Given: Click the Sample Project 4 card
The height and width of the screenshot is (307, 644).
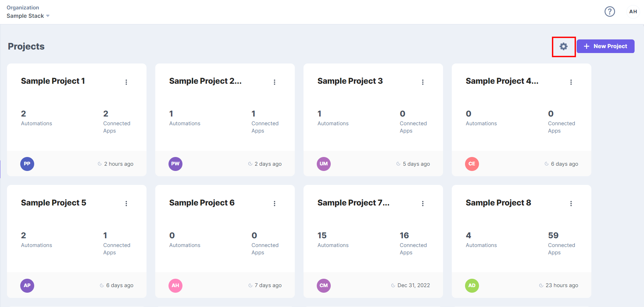Looking at the screenshot, I should click(x=521, y=105).
